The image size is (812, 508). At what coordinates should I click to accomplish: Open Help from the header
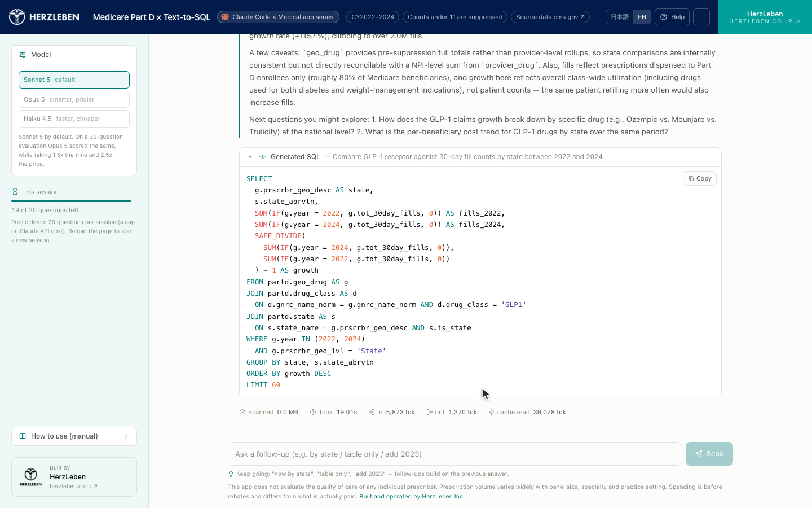point(672,17)
